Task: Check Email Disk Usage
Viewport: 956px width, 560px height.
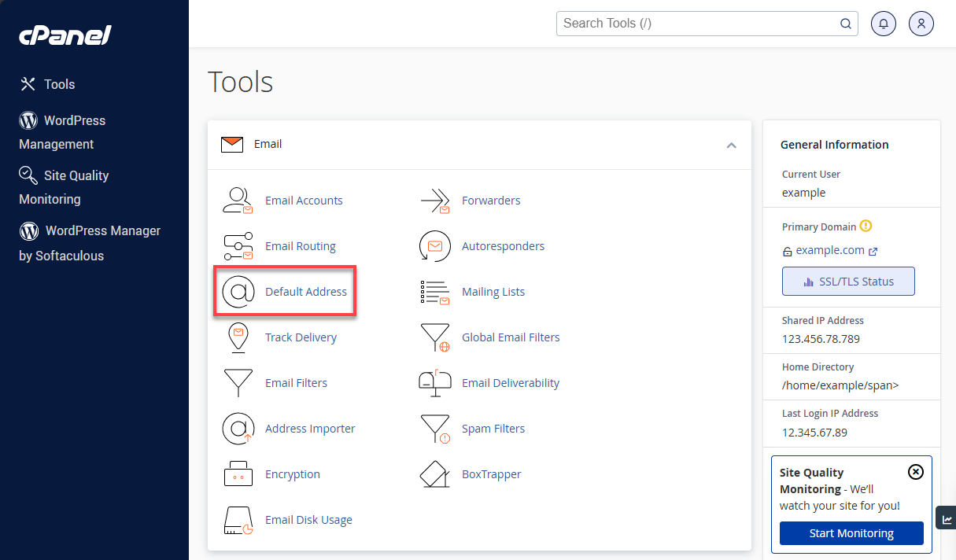Action: tap(308, 519)
